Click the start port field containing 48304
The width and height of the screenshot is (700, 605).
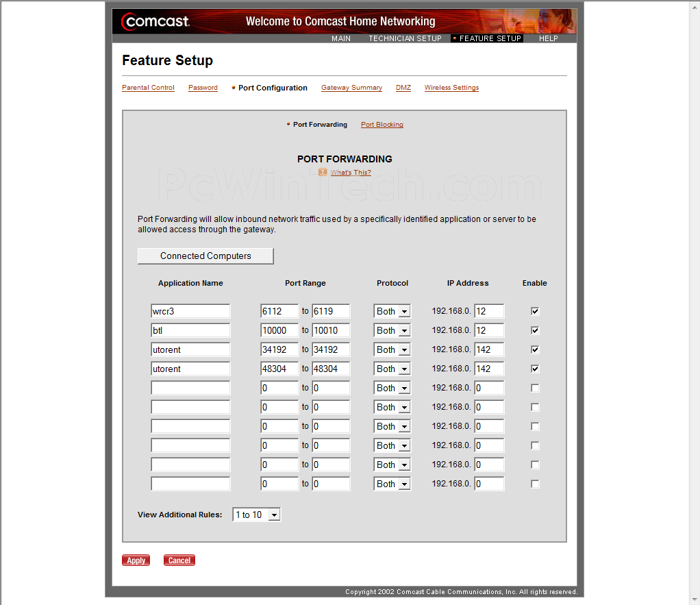pyautogui.click(x=279, y=369)
